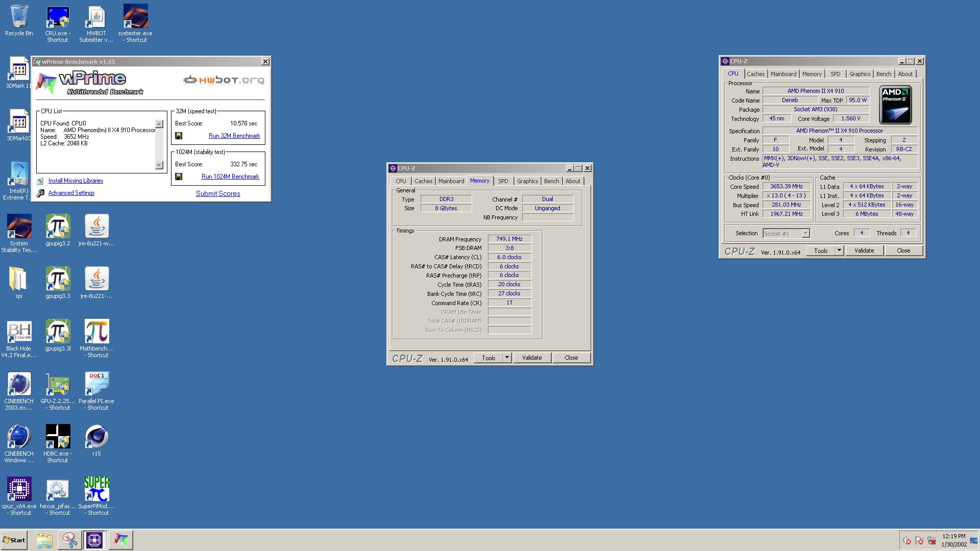This screenshot has width=980, height=551.
Task: Open Mathbench shortcut icon
Action: tap(96, 339)
